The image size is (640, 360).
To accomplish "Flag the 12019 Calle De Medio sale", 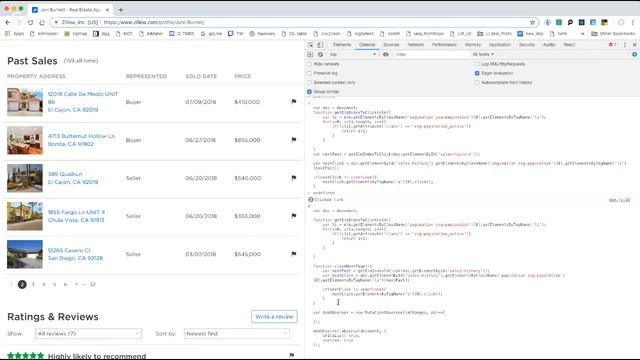I will point(293,102).
